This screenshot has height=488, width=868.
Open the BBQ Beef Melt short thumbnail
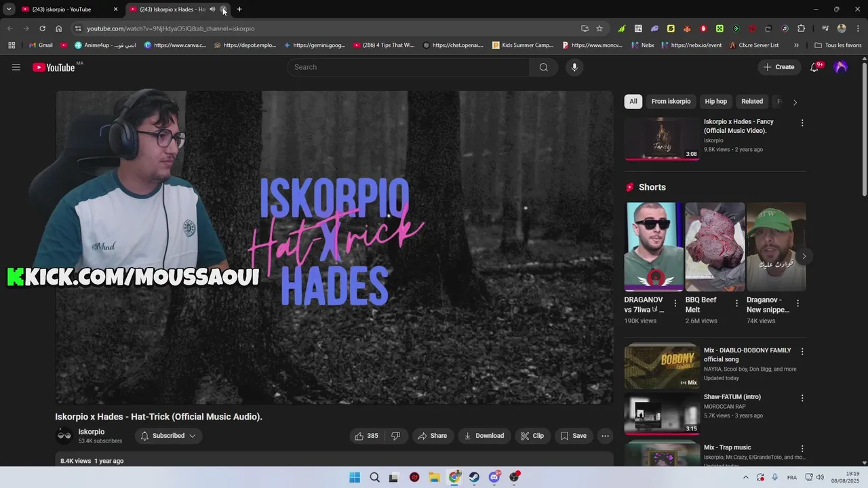coord(715,247)
